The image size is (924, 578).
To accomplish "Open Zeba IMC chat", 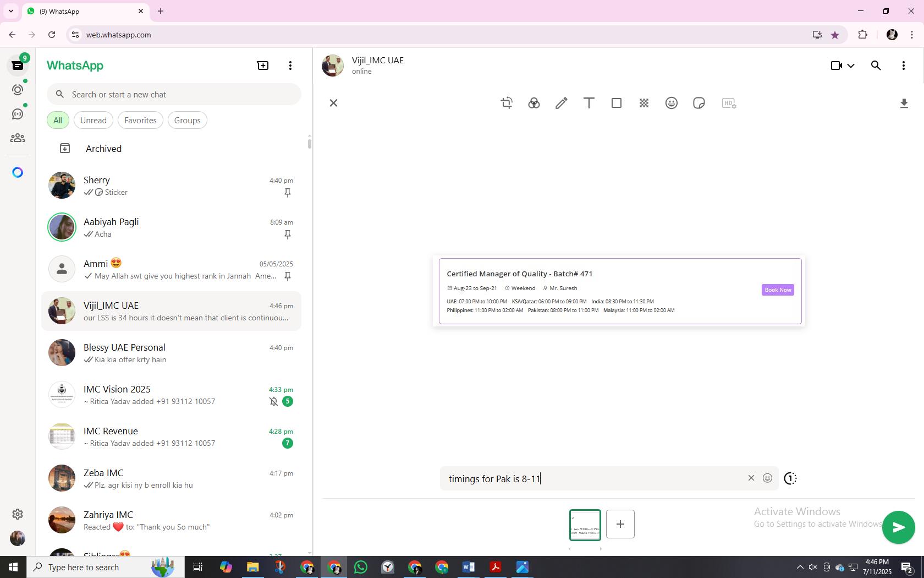I will point(172,478).
